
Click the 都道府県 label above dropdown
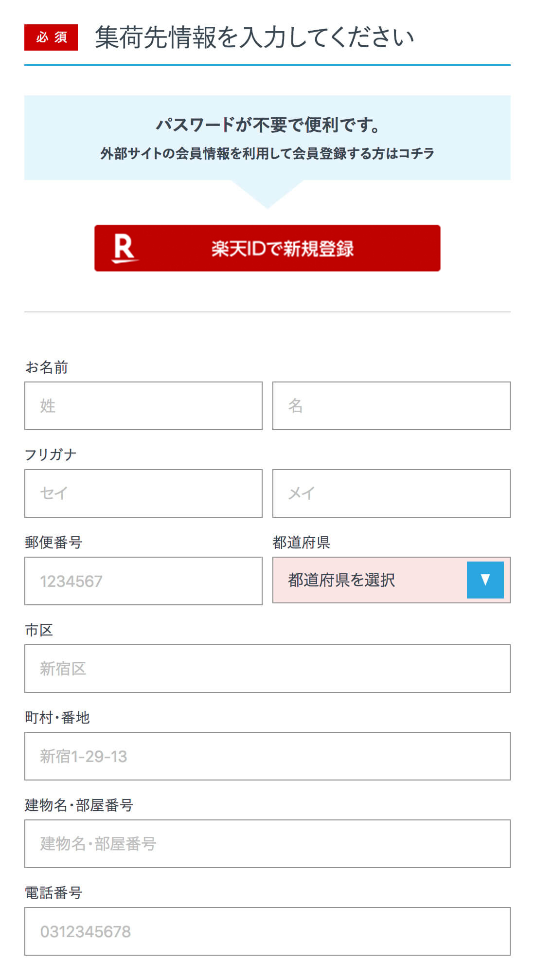[x=301, y=542]
